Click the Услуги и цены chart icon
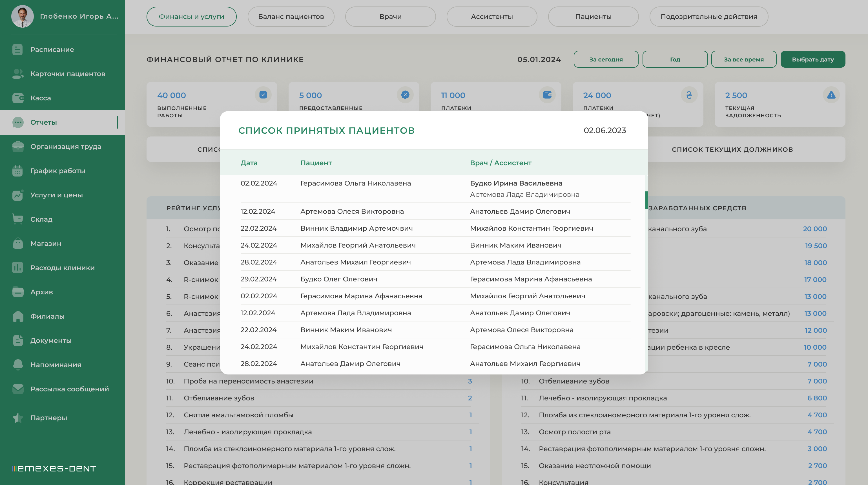Screen dimensions: 868x485 pos(17,195)
